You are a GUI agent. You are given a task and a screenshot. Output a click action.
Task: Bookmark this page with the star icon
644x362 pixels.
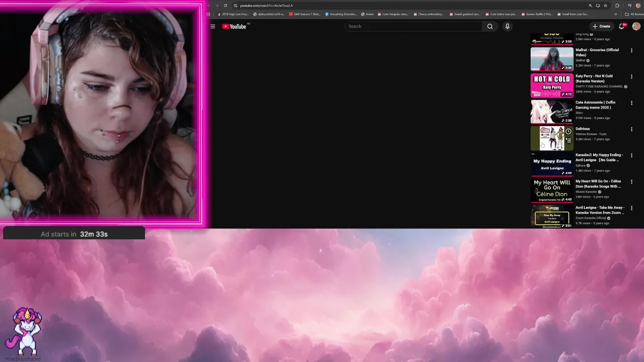[605, 6]
